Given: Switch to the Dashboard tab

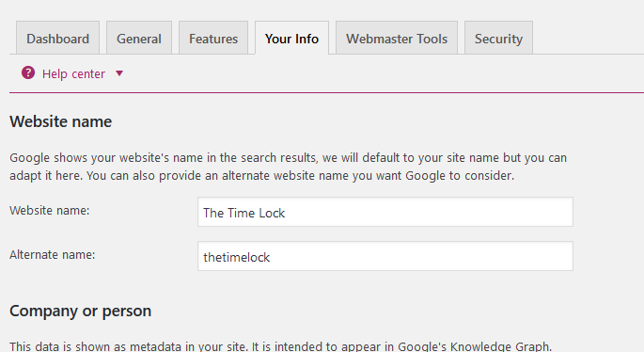Looking at the screenshot, I should click(58, 38).
